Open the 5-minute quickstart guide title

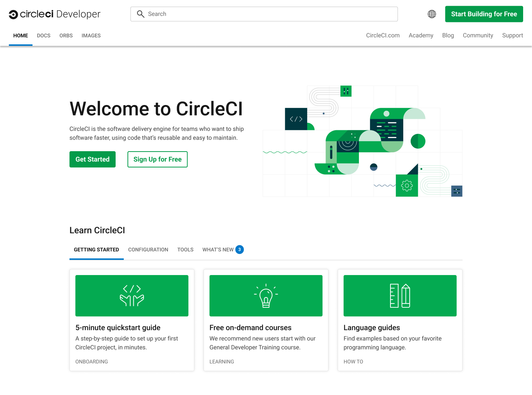tap(118, 328)
